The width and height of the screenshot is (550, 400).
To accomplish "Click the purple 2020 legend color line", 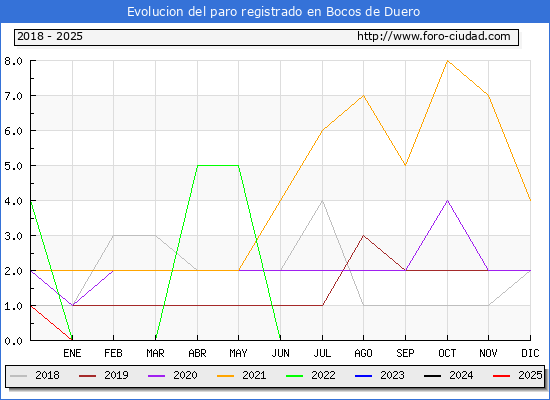I will click(x=156, y=376).
